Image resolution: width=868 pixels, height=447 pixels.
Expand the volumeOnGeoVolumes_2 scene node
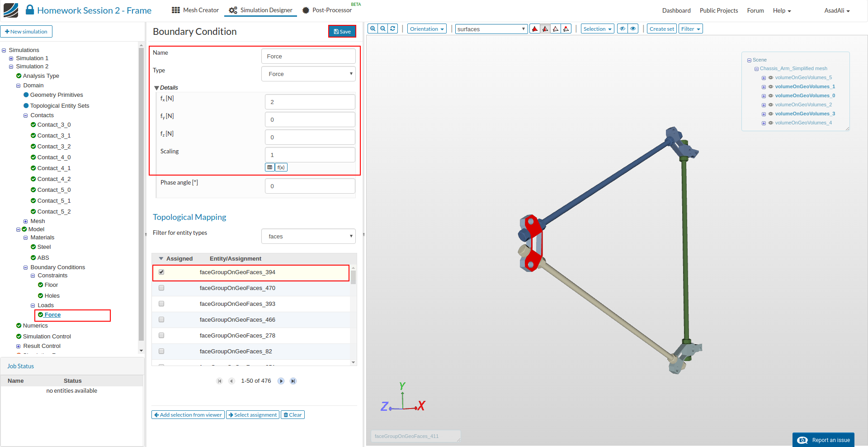point(764,105)
